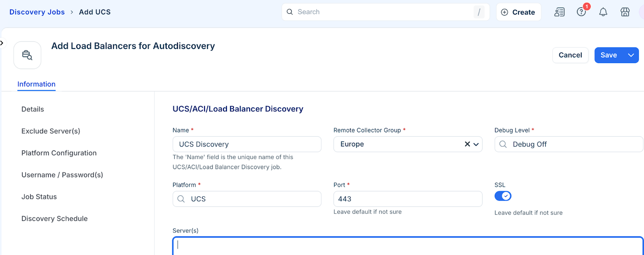Click the Debug Level search icon
This screenshot has height=255, width=644.
(503, 144)
